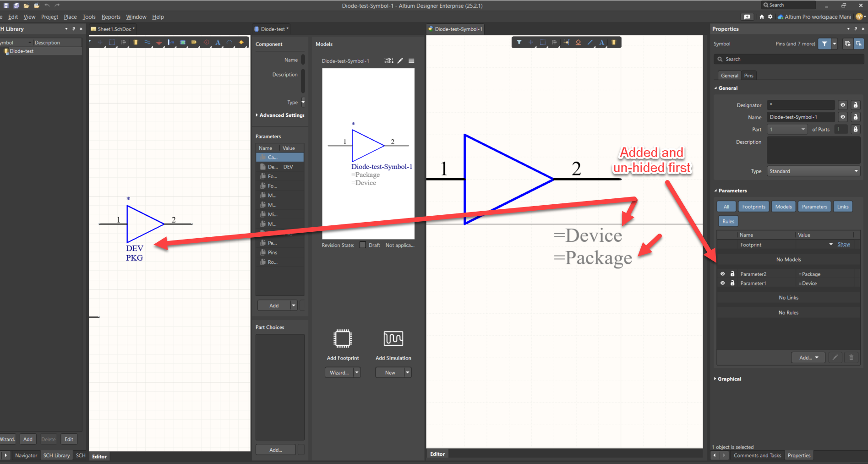Collapse the General section in Properties

[x=715, y=88]
